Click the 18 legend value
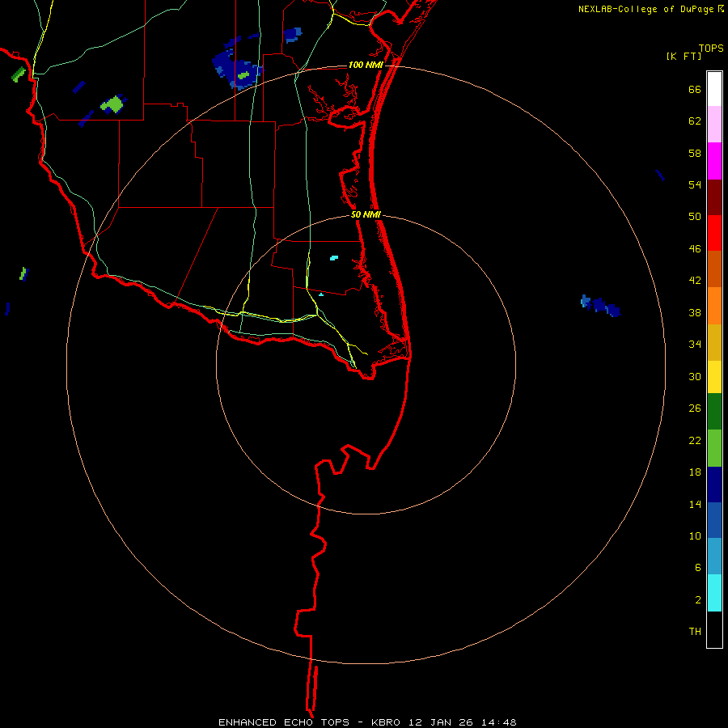The image size is (728, 728). pyautogui.click(x=695, y=472)
